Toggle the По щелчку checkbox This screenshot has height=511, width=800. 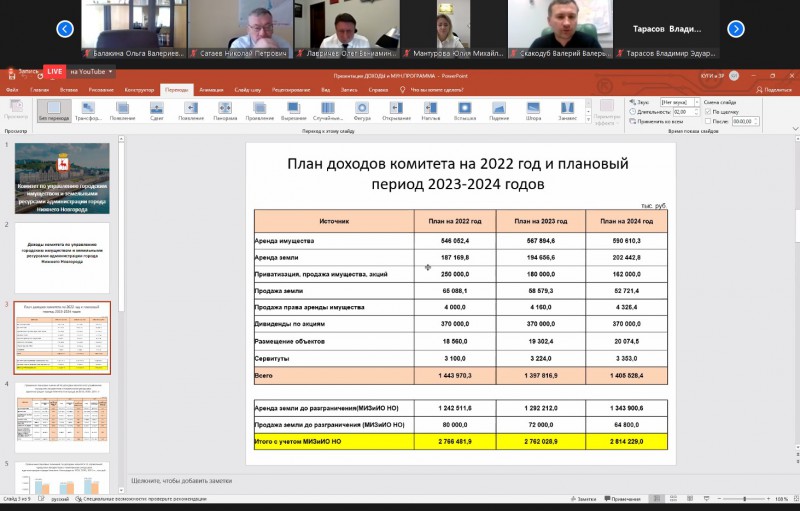709,112
